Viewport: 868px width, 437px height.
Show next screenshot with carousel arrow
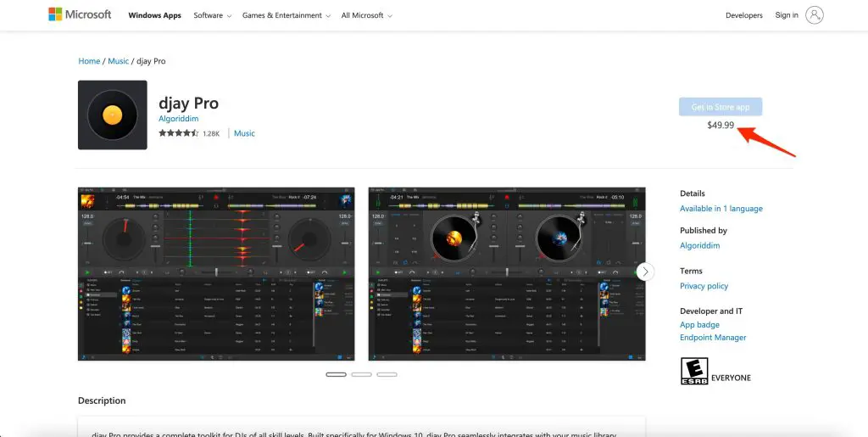pos(645,272)
